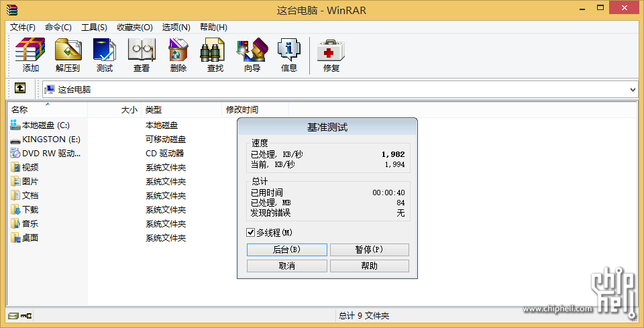Click the drive icon in status bar

[13, 316]
